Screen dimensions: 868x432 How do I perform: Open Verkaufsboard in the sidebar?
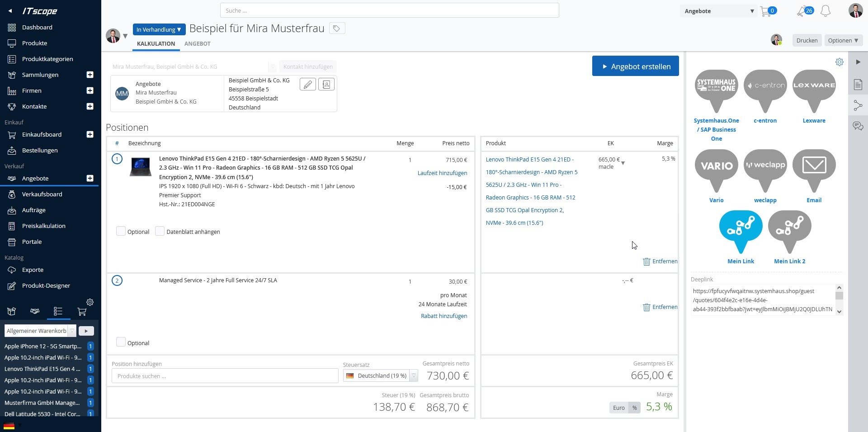[x=42, y=195]
